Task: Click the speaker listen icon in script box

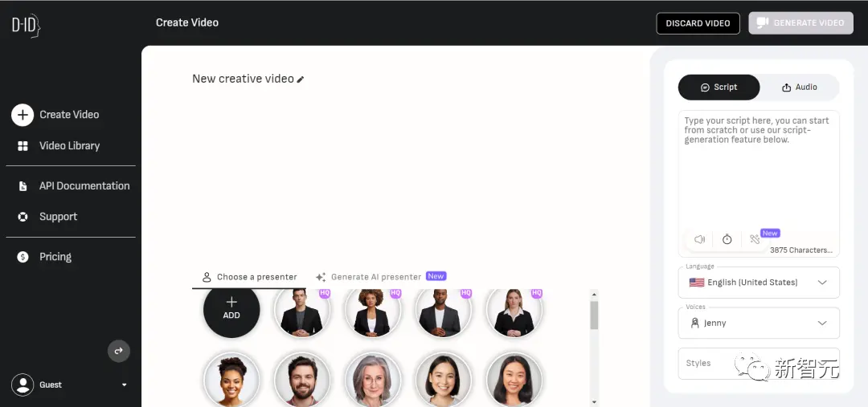Action: 700,239
